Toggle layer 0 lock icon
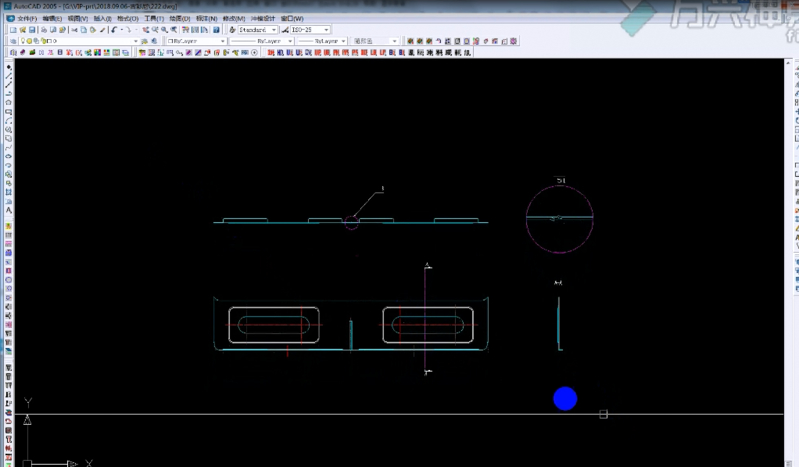799x467 pixels. (43, 41)
